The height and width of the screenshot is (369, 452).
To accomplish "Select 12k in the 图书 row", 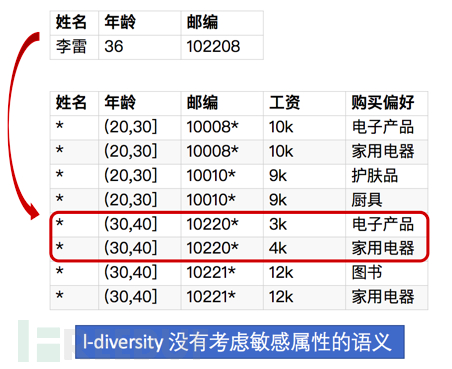I will pos(304,273).
